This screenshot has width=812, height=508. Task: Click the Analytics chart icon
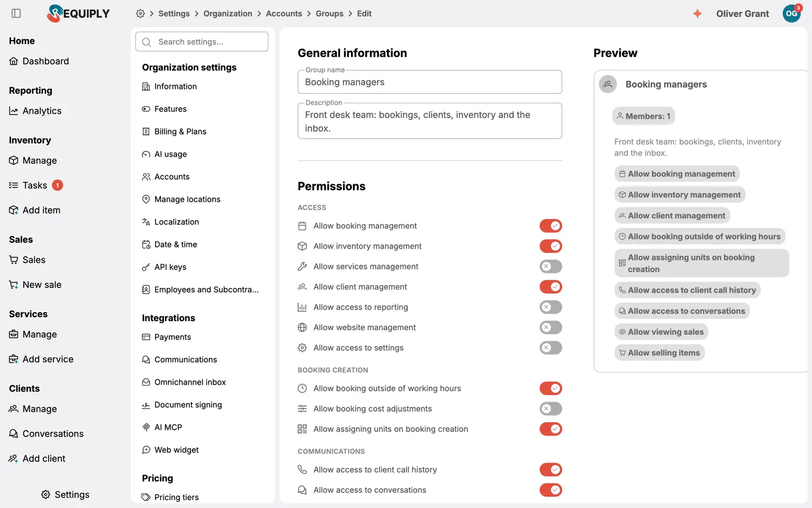tap(14, 111)
